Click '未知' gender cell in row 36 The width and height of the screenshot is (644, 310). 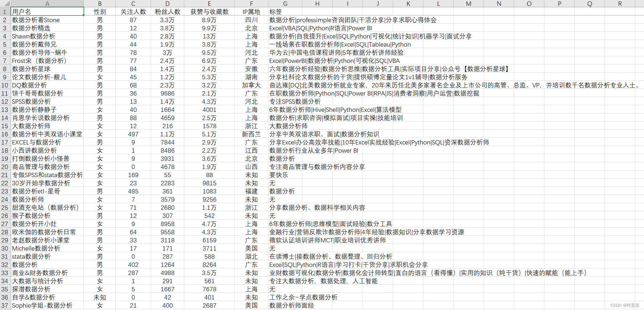click(100, 297)
